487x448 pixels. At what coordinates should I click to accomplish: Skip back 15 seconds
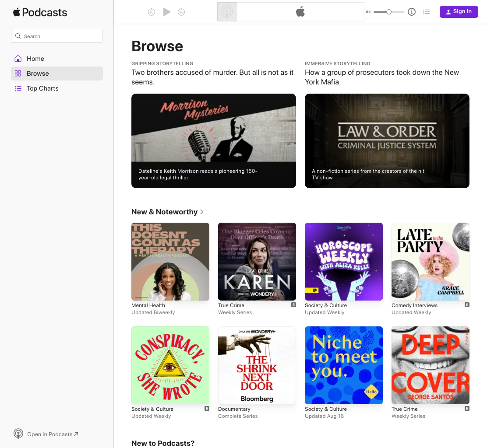click(x=151, y=12)
